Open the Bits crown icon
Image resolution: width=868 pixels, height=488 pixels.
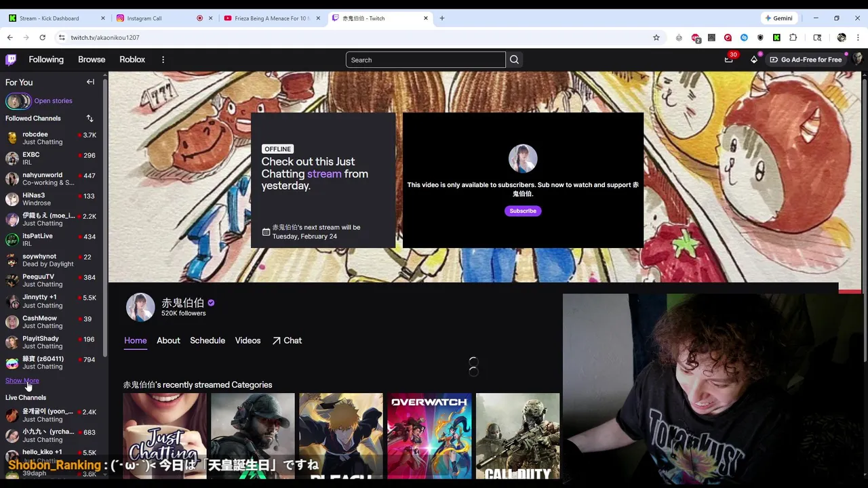point(754,60)
